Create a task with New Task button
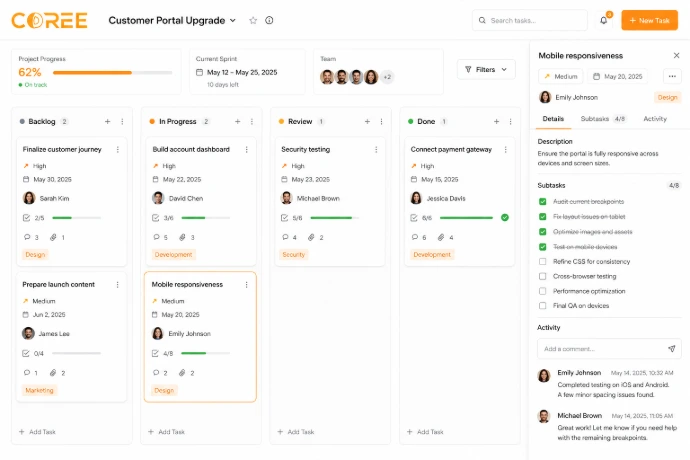The width and height of the screenshot is (690, 460). 650,20
